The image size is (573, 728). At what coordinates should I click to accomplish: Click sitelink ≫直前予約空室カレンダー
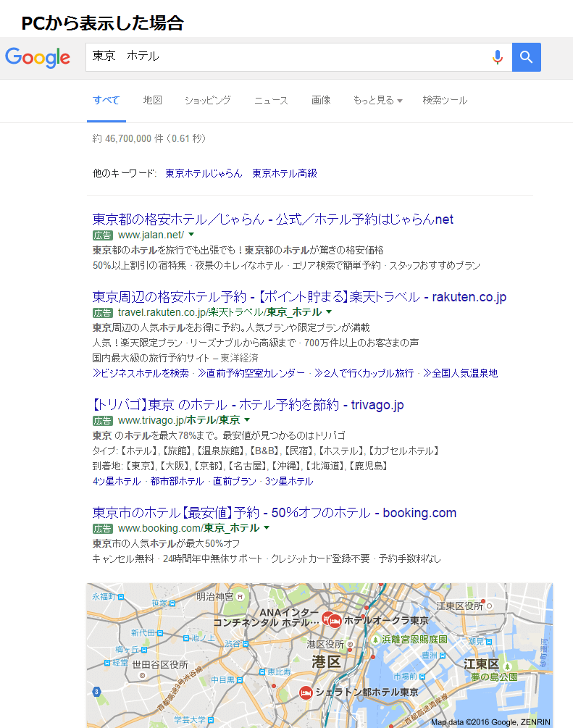[251, 373]
